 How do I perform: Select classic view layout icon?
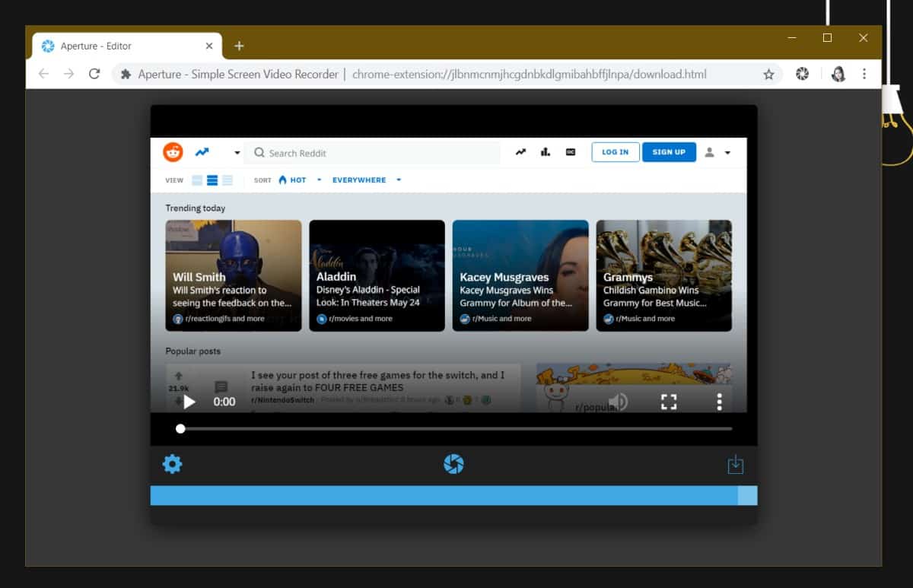coord(212,180)
